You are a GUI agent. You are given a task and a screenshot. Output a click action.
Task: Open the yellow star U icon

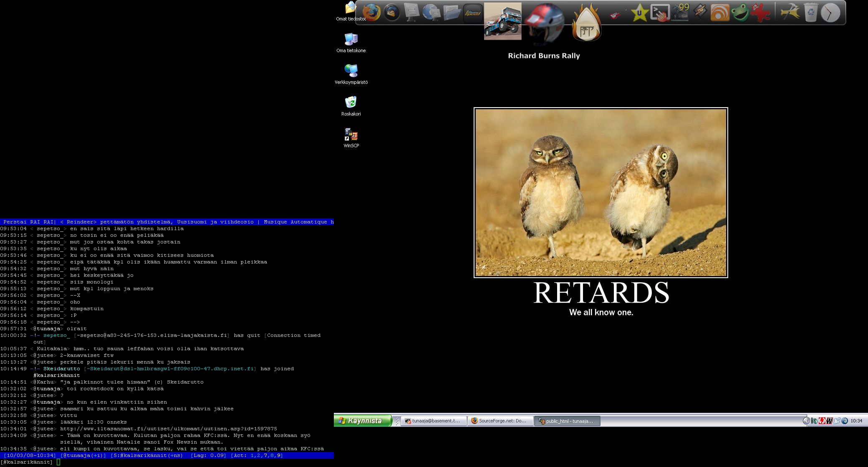coord(639,13)
